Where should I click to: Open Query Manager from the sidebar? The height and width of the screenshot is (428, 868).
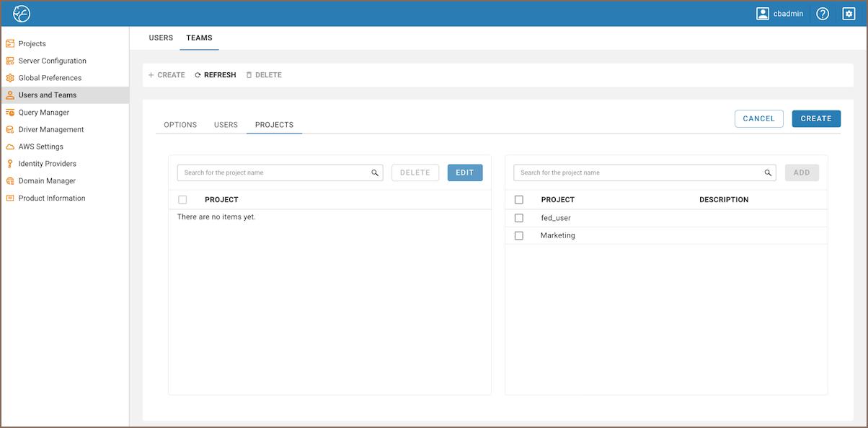[x=43, y=113]
